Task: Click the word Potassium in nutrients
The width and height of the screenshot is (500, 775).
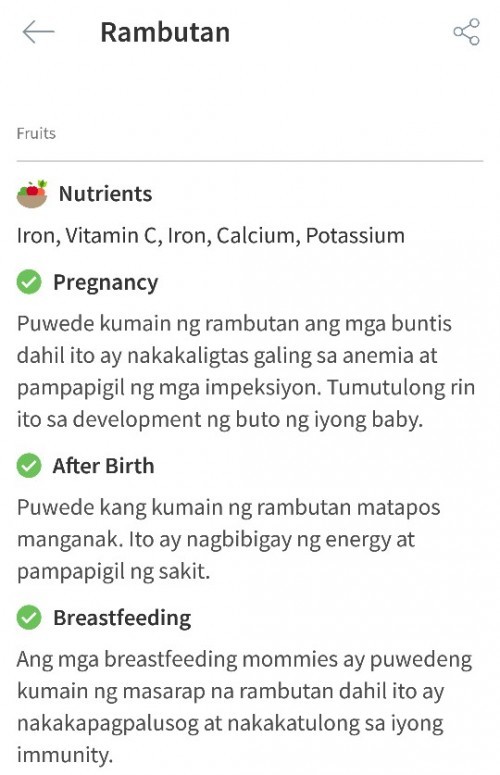Action: (355, 235)
